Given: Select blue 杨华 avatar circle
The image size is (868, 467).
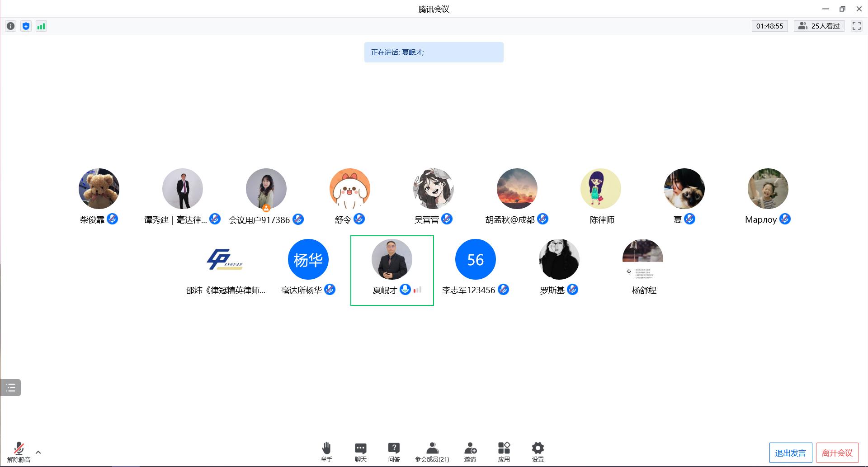Looking at the screenshot, I should coord(308,259).
